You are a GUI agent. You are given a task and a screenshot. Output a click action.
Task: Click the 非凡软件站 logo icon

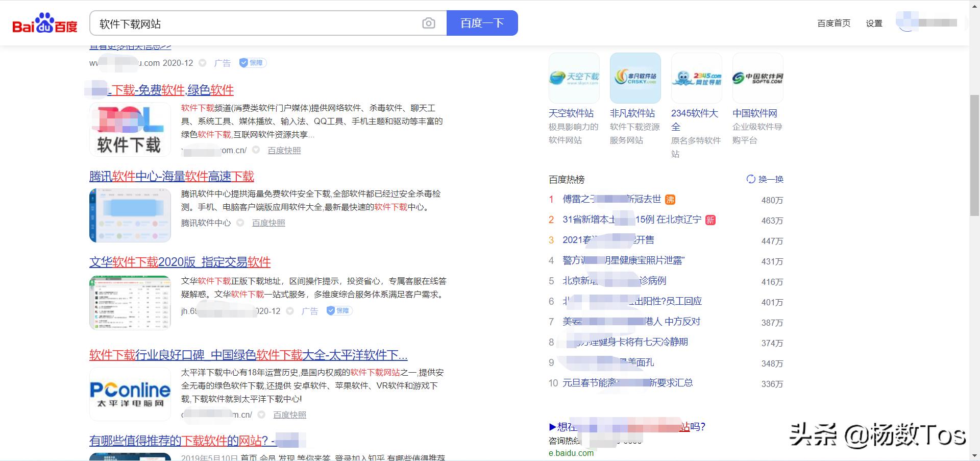(x=635, y=78)
